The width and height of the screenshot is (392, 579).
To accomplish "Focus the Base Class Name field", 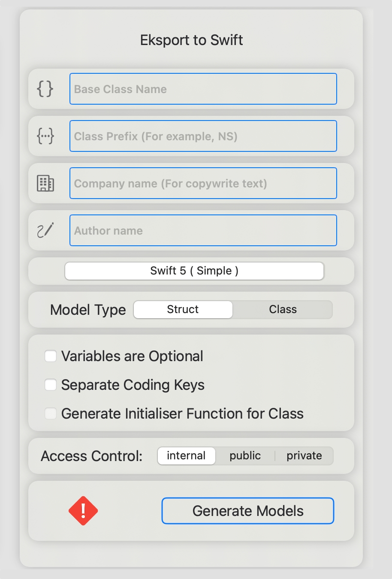I will 203,89.
